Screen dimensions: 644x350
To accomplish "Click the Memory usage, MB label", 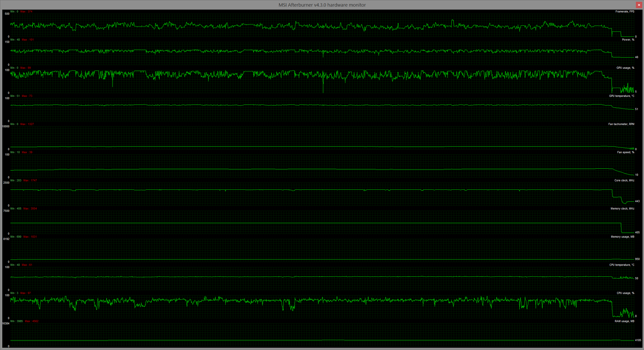I will tap(622, 237).
